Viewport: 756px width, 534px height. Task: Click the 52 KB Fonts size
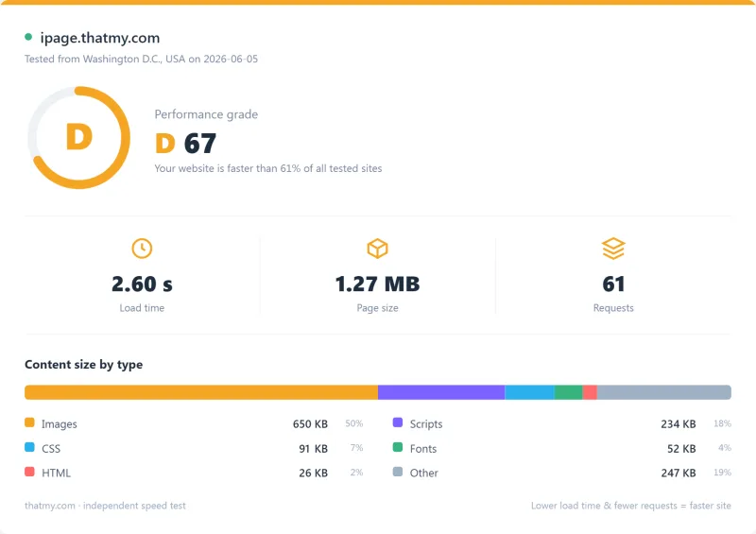click(x=681, y=449)
